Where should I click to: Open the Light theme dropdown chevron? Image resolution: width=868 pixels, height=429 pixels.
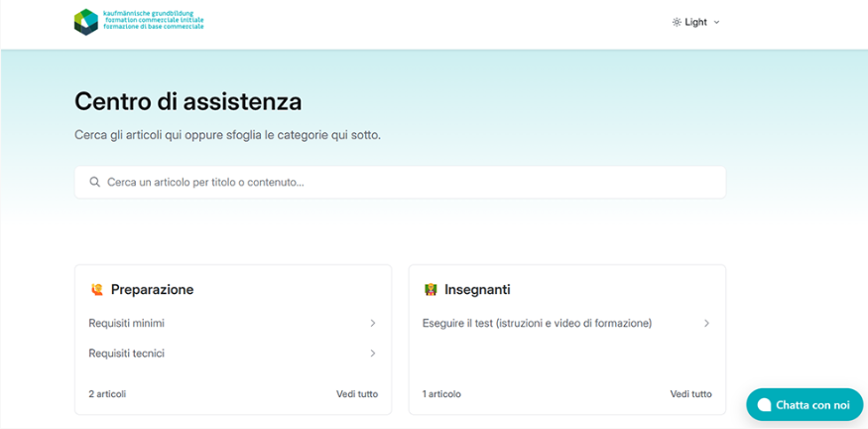click(x=717, y=22)
